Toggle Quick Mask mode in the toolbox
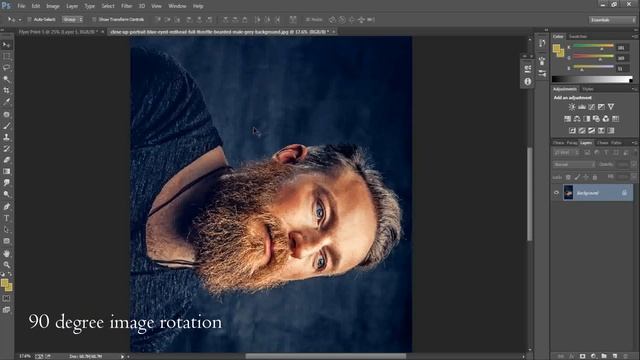Viewport: 640px width, 360px height. click(x=6, y=299)
